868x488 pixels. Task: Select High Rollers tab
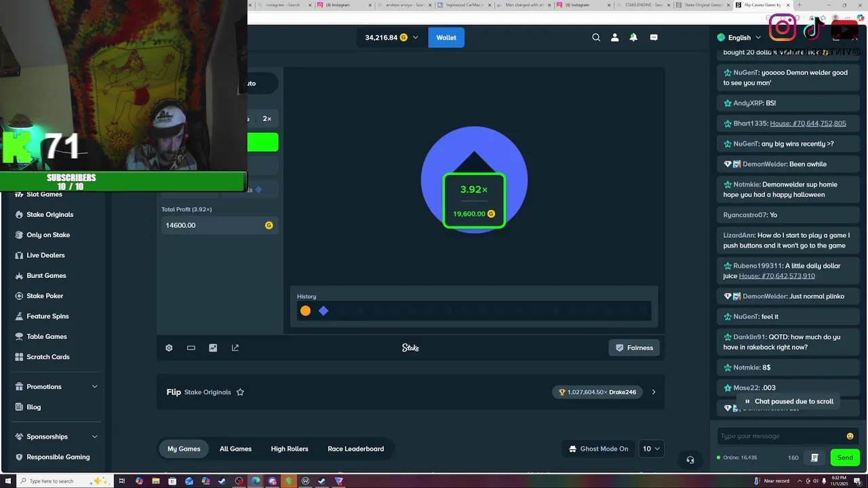pyautogui.click(x=290, y=449)
